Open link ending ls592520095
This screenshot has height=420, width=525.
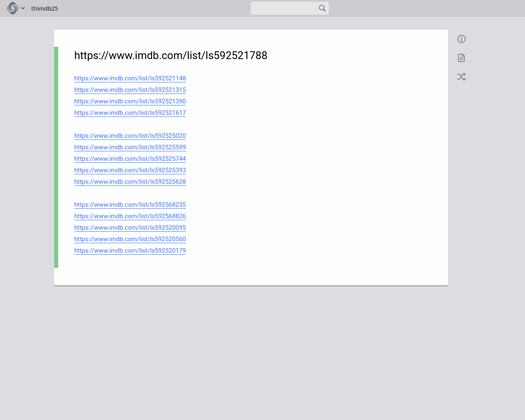pyautogui.click(x=130, y=228)
